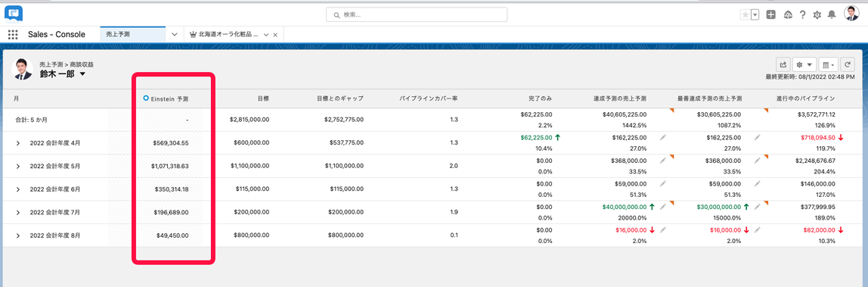Click the notifications bell icon
This screenshot has height=287, width=868.
coord(831,15)
